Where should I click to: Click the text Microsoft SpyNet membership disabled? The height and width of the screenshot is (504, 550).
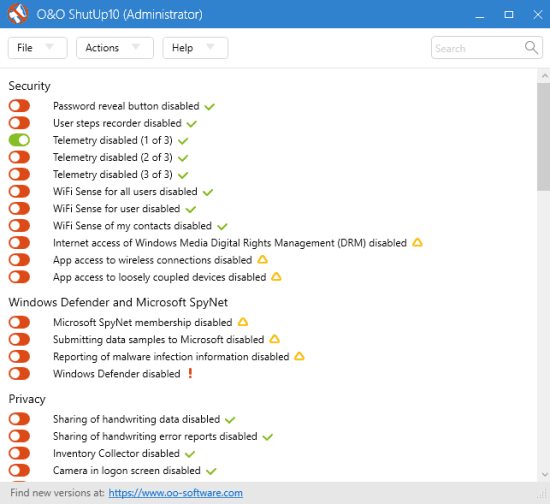(142, 323)
